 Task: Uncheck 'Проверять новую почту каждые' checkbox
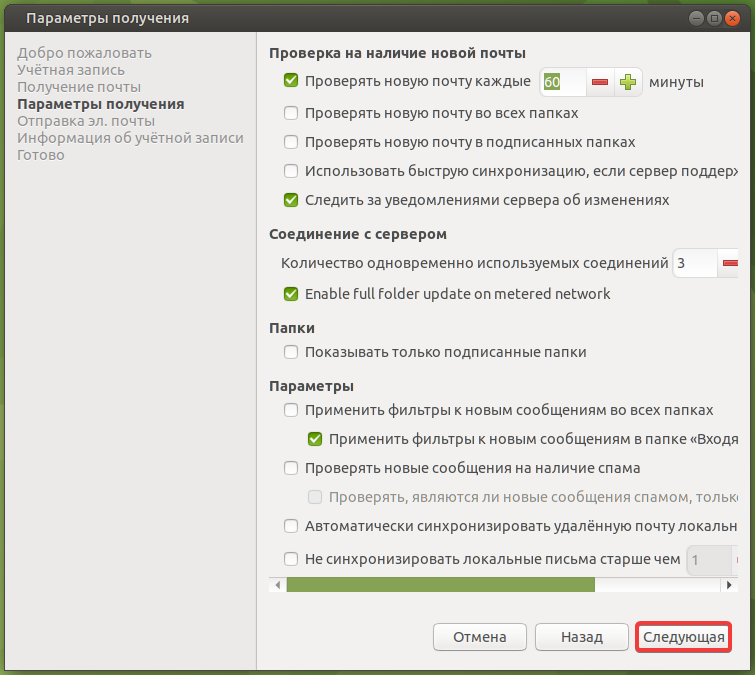pyautogui.click(x=292, y=82)
